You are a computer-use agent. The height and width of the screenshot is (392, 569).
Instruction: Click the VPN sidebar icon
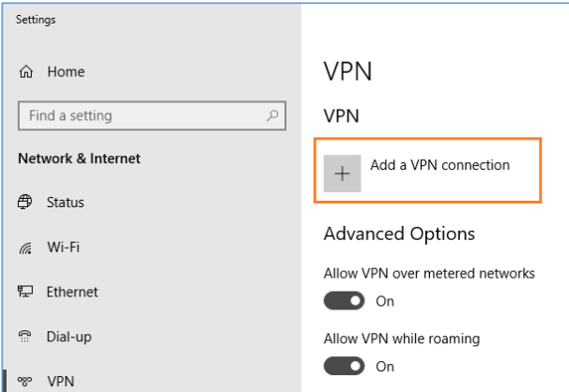coord(24,381)
